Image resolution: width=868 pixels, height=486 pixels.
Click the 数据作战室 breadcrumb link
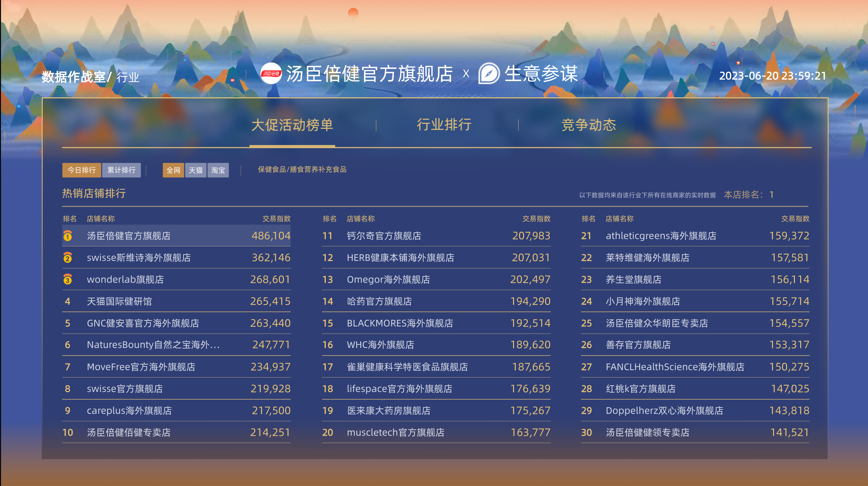point(73,77)
